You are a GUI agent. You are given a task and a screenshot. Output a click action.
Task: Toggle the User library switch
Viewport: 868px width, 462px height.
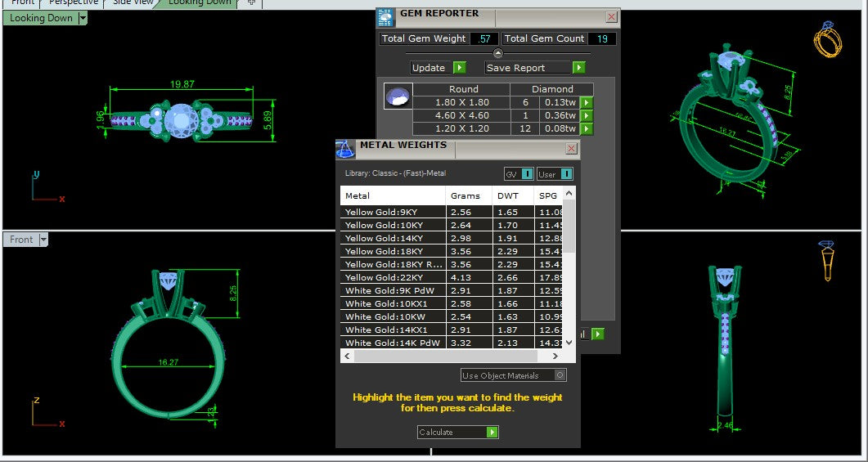point(555,174)
